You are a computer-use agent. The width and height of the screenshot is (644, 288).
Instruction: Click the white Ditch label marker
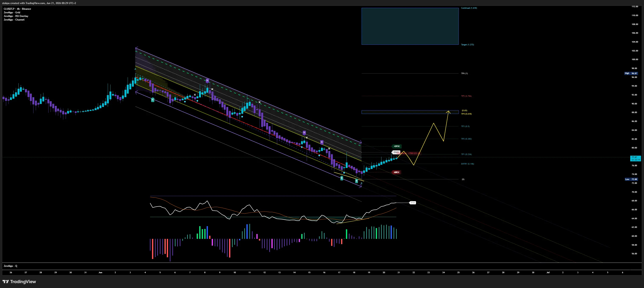[x=396, y=152]
